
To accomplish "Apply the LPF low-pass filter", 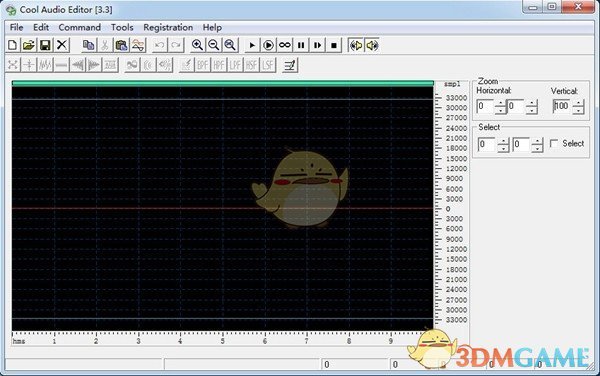I will [236, 65].
